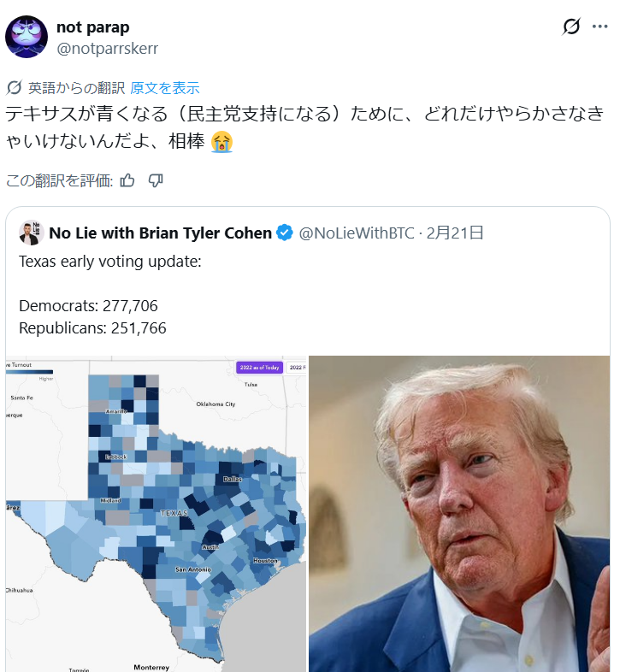Select the partially visible second 2022 map tab
The width and height of the screenshot is (620, 672).
pyautogui.click(x=297, y=368)
